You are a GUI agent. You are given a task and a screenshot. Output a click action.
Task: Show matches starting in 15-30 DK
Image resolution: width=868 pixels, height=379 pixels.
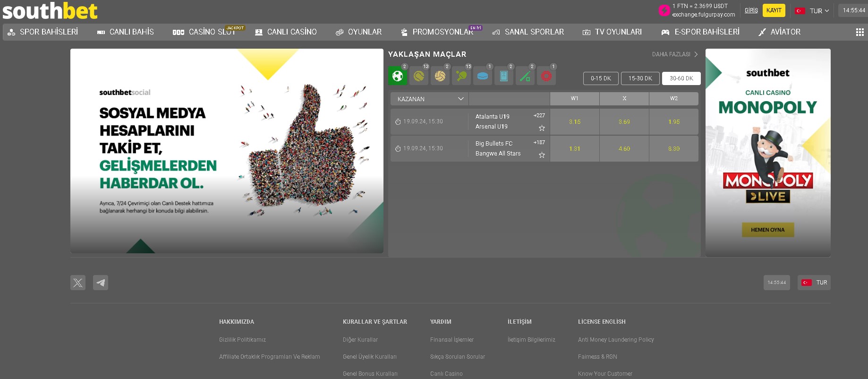[x=640, y=78]
